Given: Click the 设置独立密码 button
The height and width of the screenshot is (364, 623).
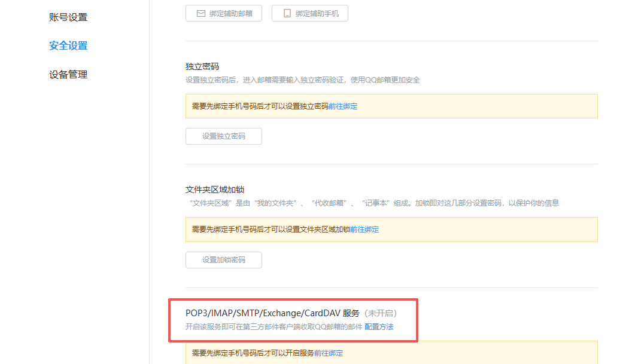Looking at the screenshot, I should pyautogui.click(x=223, y=136).
